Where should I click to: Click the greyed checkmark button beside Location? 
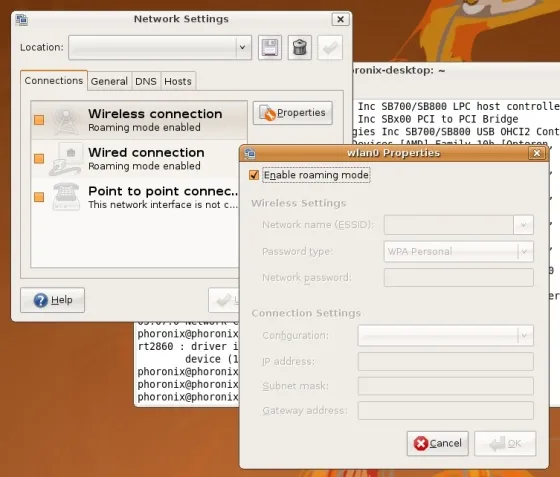[x=330, y=47]
